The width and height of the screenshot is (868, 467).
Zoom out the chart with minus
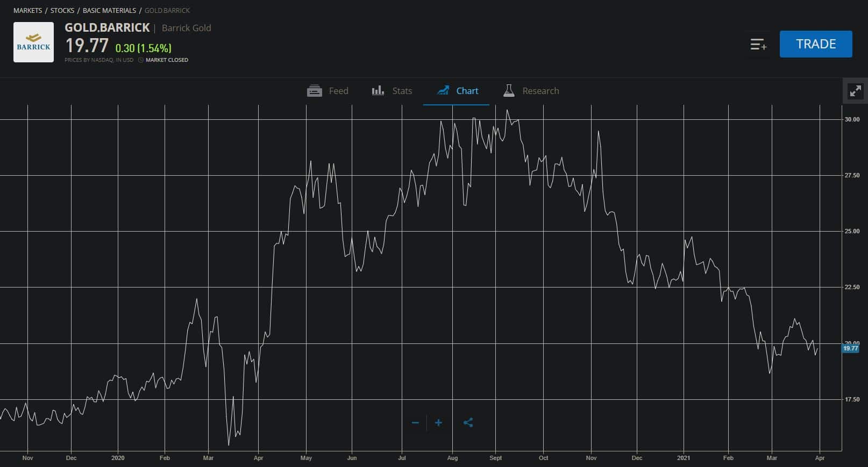415,423
